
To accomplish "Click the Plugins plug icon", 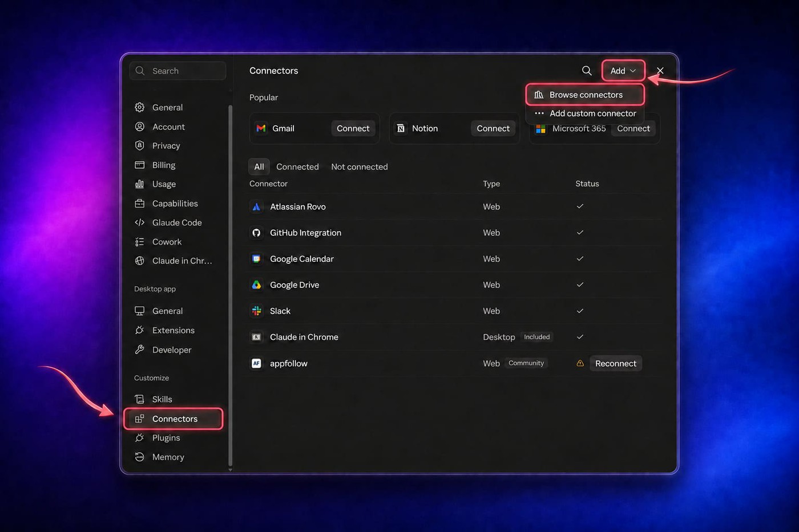I will 139,438.
